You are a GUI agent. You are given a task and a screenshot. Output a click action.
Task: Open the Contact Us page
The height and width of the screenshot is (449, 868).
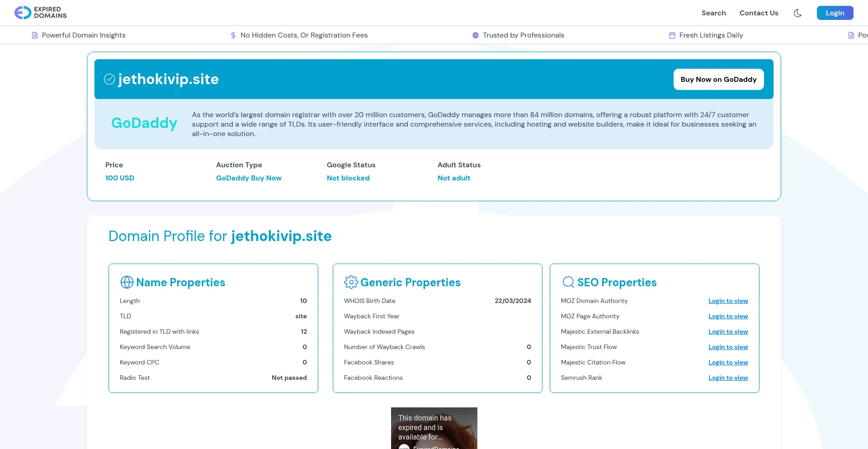759,13
